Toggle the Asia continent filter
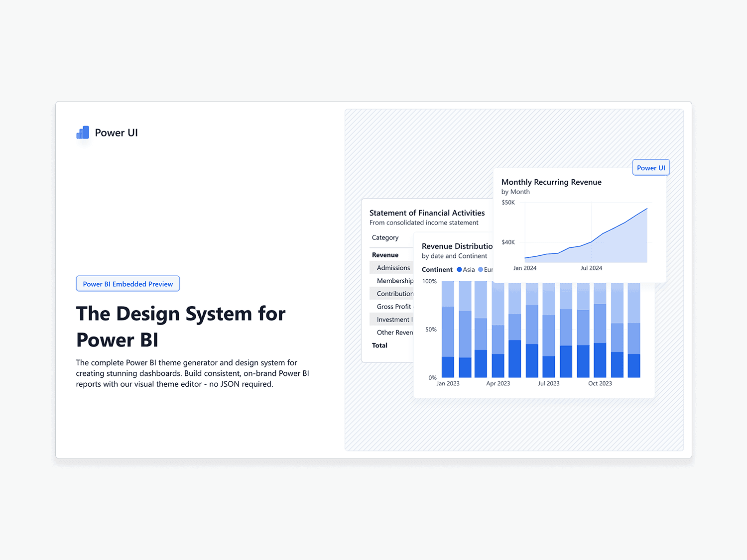The height and width of the screenshot is (560, 747). point(465,269)
